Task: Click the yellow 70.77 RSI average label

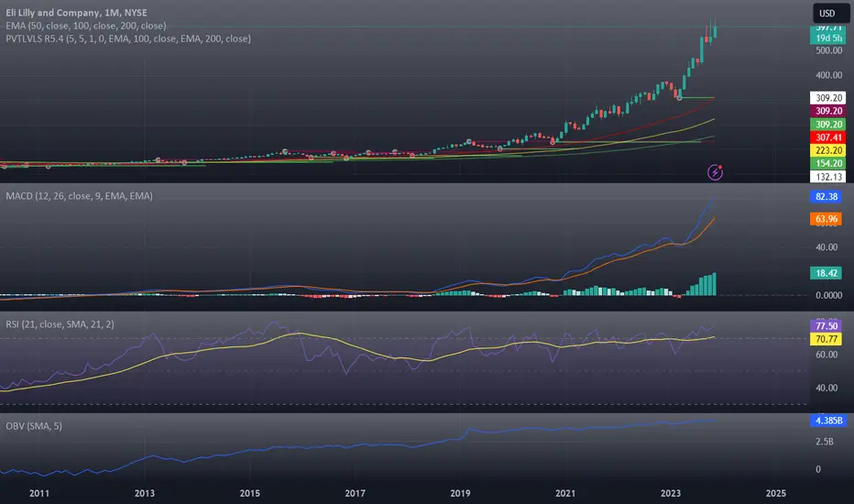Action: pyautogui.click(x=827, y=339)
